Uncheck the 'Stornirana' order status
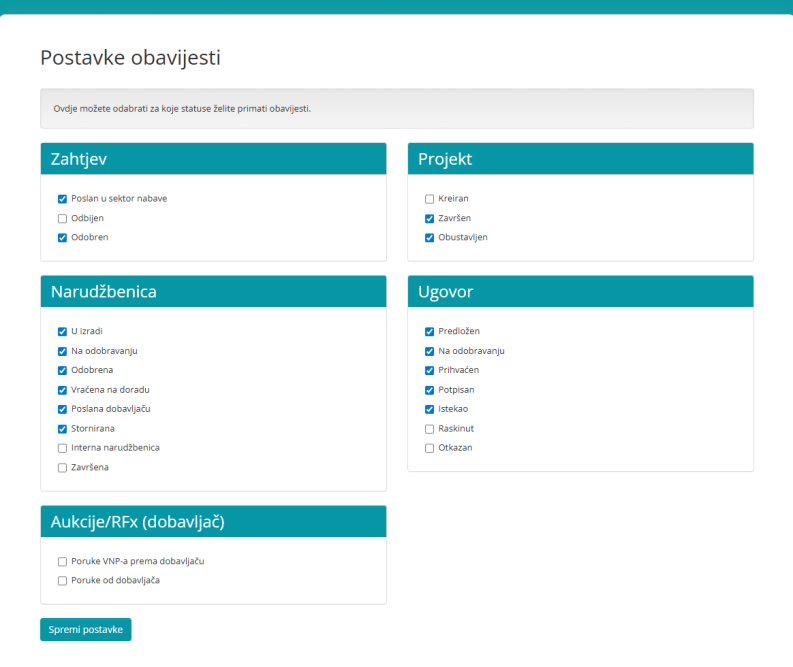 coord(62,429)
